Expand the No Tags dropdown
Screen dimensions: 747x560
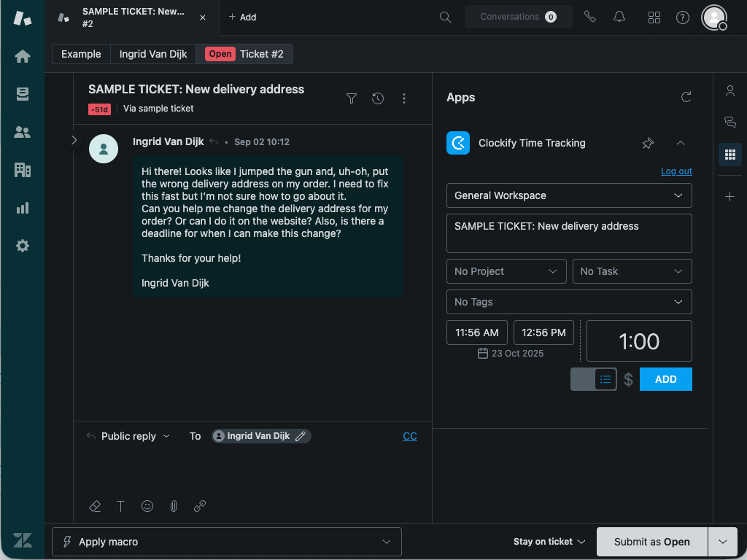click(569, 302)
